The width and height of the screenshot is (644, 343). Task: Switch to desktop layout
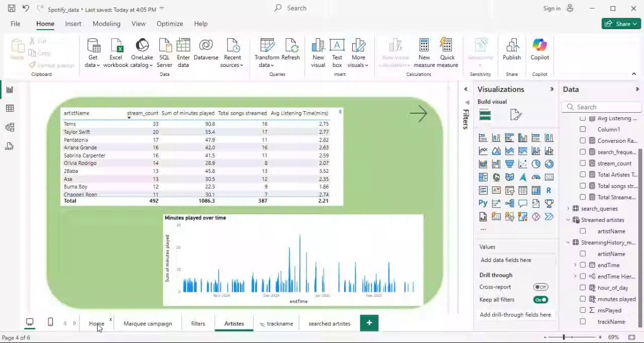pyautogui.click(x=30, y=322)
